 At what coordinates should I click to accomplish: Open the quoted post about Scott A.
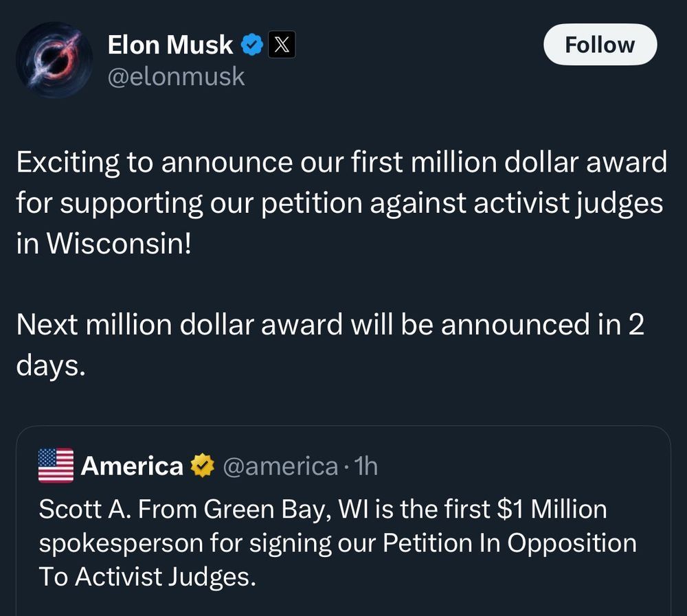(x=343, y=543)
